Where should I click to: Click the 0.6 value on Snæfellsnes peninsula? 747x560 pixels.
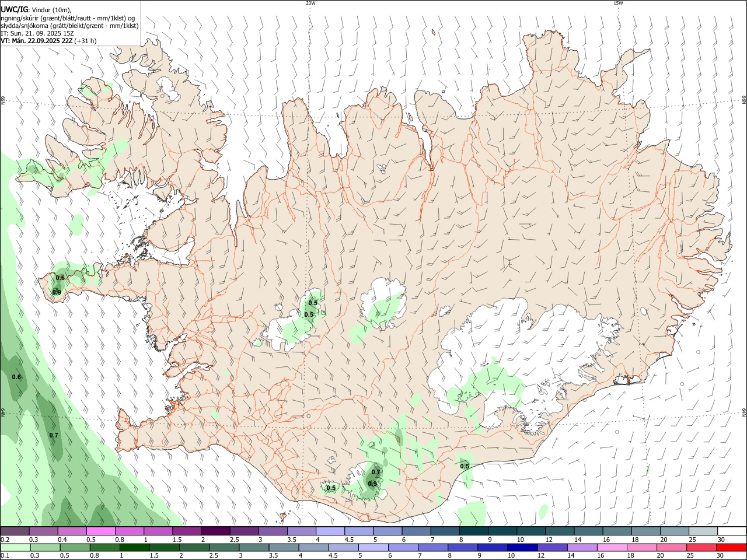click(x=60, y=278)
